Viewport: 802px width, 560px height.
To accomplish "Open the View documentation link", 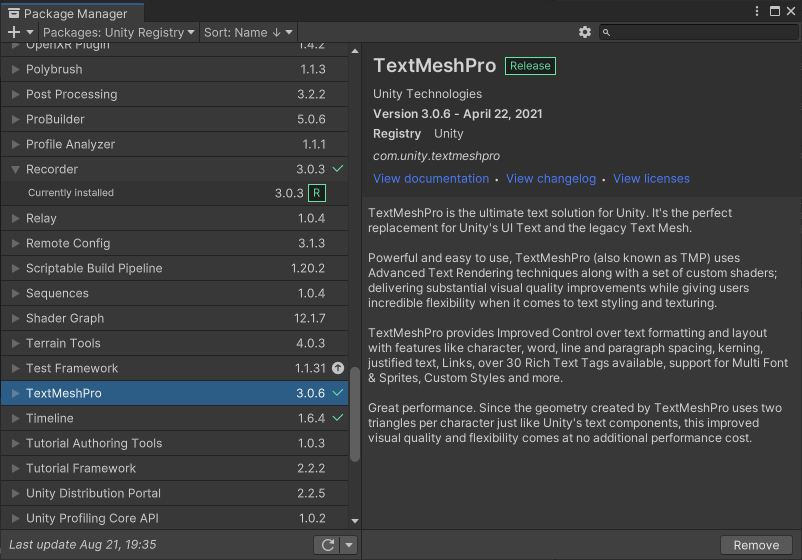I will tap(431, 179).
